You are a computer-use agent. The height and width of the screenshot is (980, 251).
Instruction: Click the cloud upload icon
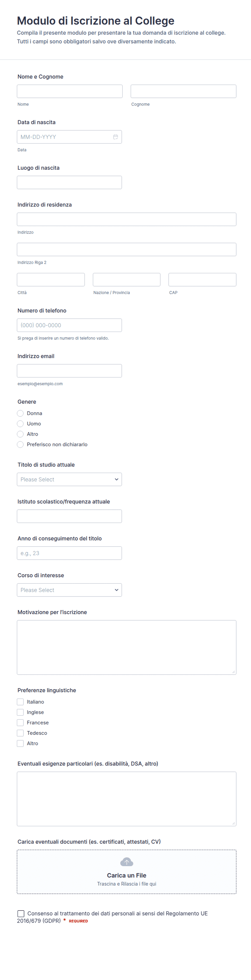(127, 862)
